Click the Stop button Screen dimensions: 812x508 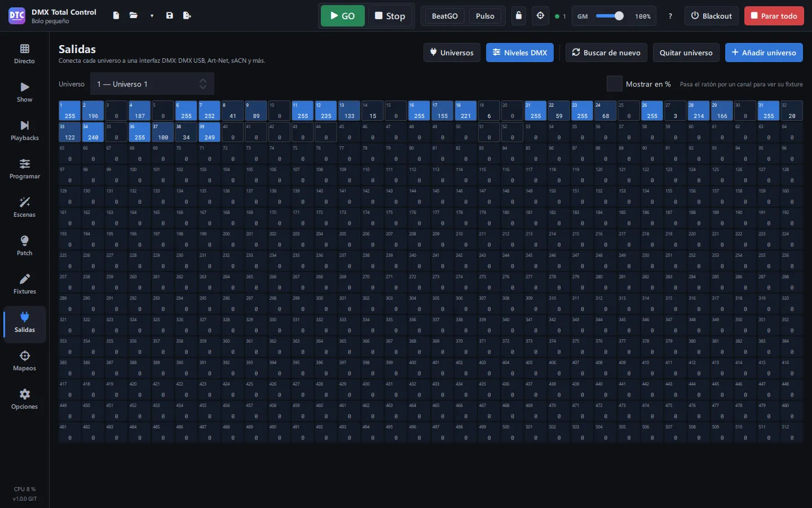point(390,16)
